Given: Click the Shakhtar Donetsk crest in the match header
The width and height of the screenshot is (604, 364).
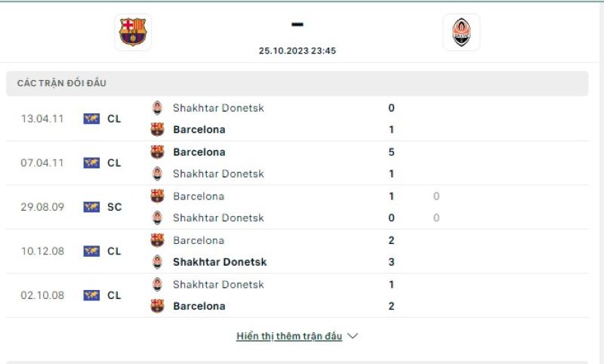Looking at the screenshot, I should click(x=461, y=32).
